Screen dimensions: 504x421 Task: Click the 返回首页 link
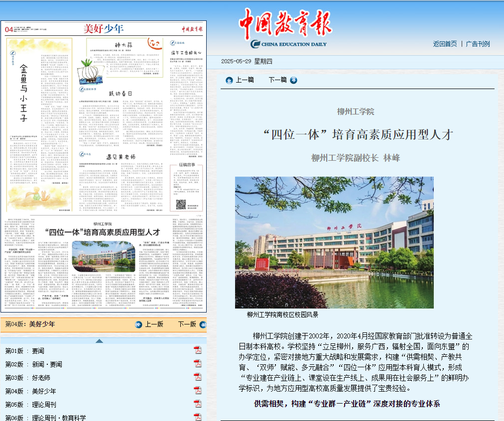click(445, 44)
